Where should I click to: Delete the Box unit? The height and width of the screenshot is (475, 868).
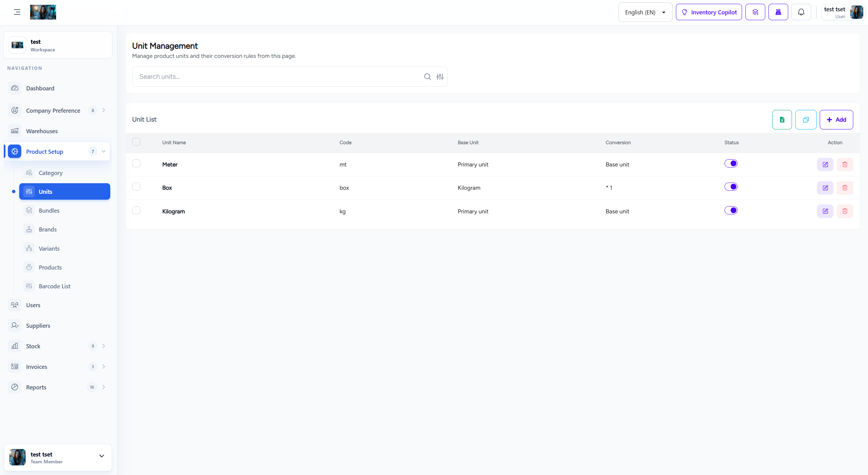coord(845,188)
